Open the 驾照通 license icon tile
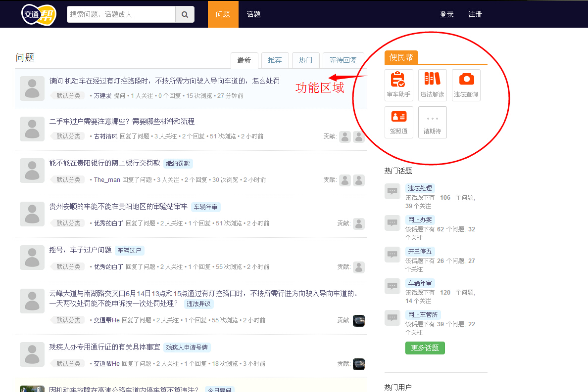Viewport: 588px width, 392px height. (398, 122)
